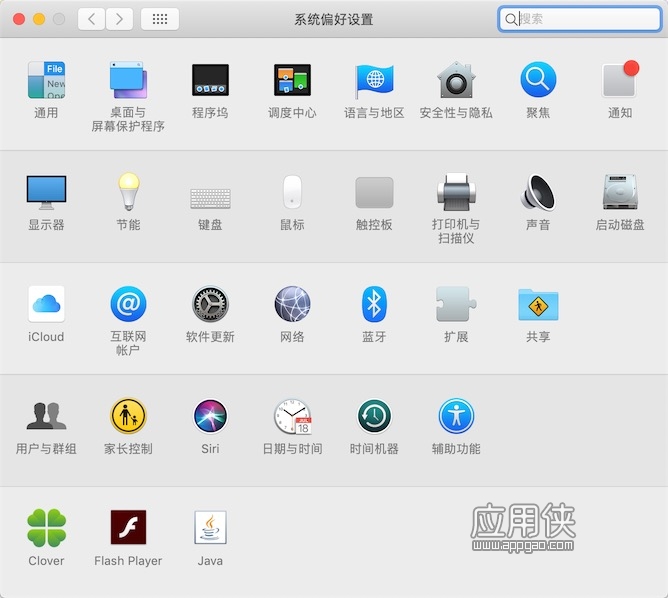
Task: Open 安全性与隐私 house-vault icon
Action: coord(456,80)
